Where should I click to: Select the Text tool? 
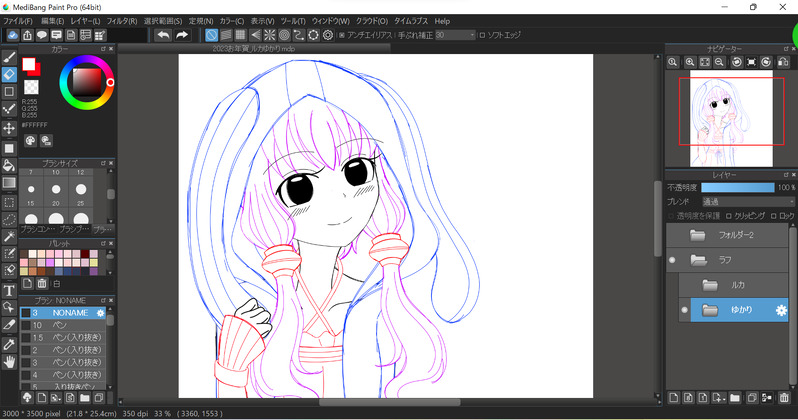coord(9,291)
